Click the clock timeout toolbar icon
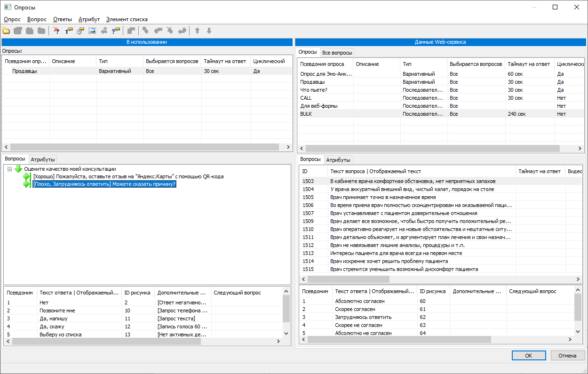Image resolution: width=588 pixels, height=374 pixels. (80, 31)
